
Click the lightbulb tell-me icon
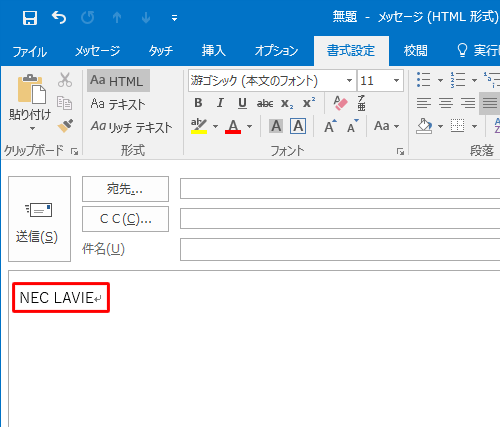[462, 50]
